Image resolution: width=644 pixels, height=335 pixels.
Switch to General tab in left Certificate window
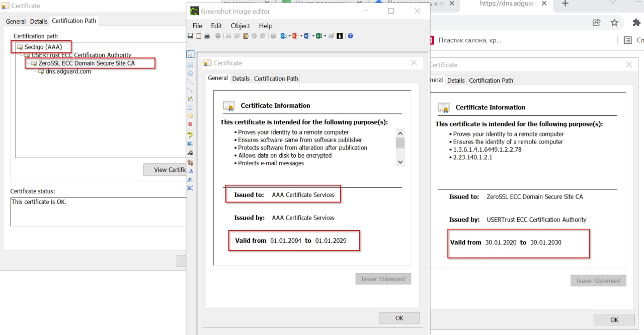pos(16,21)
